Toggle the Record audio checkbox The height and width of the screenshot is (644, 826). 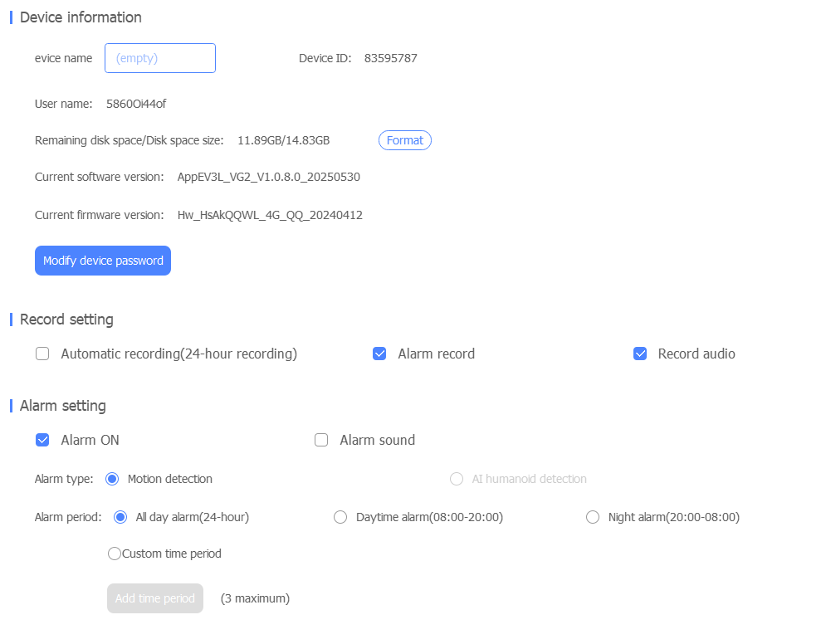tap(640, 354)
